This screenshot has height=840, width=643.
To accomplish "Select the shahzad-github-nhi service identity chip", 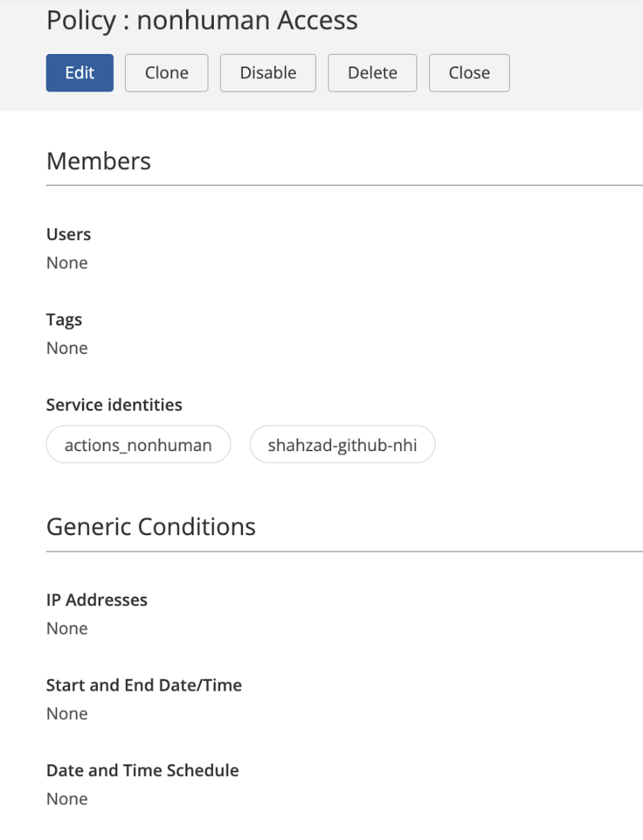I will coord(343,444).
